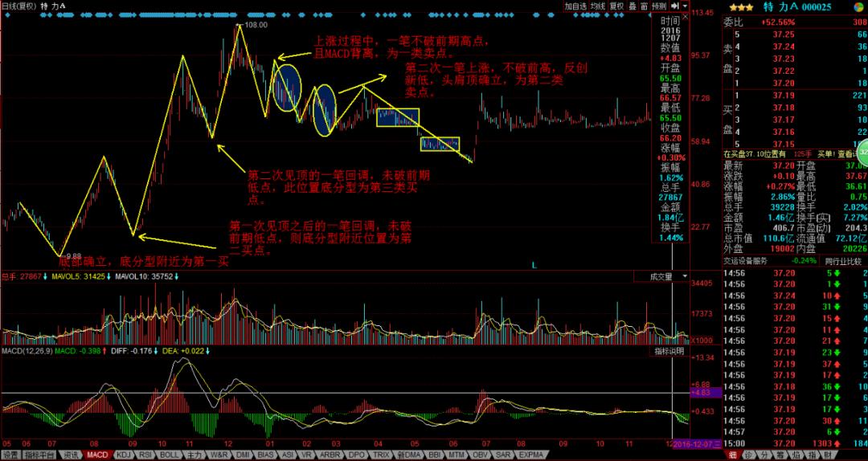Click the 买单! buy order link
Viewport: 868px width, 461px height.
pyautogui.click(x=826, y=154)
